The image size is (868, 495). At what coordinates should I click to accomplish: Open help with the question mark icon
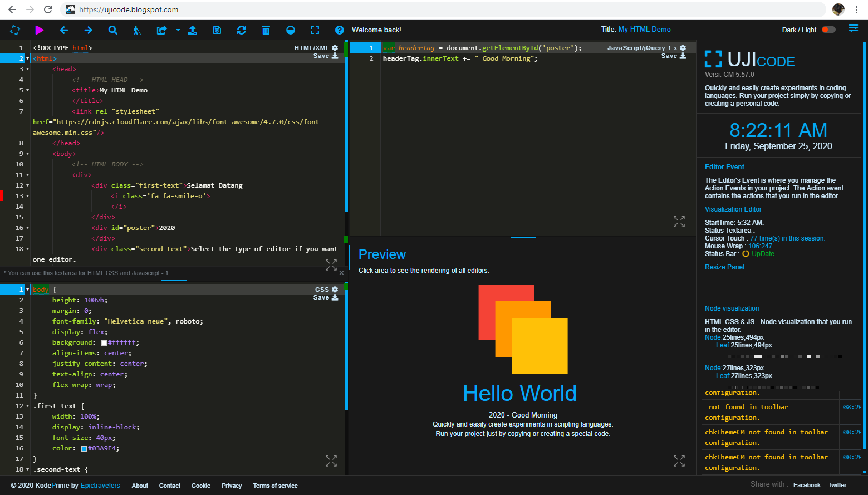click(340, 30)
